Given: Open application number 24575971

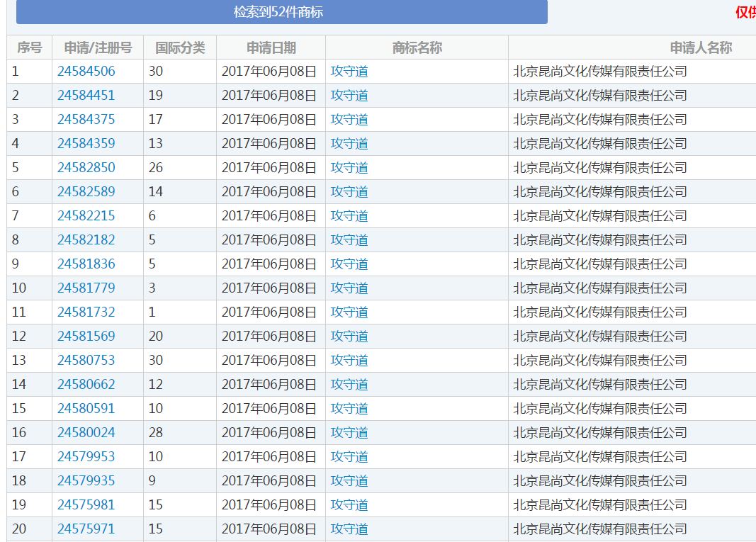Looking at the screenshot, I should (86, 529).
